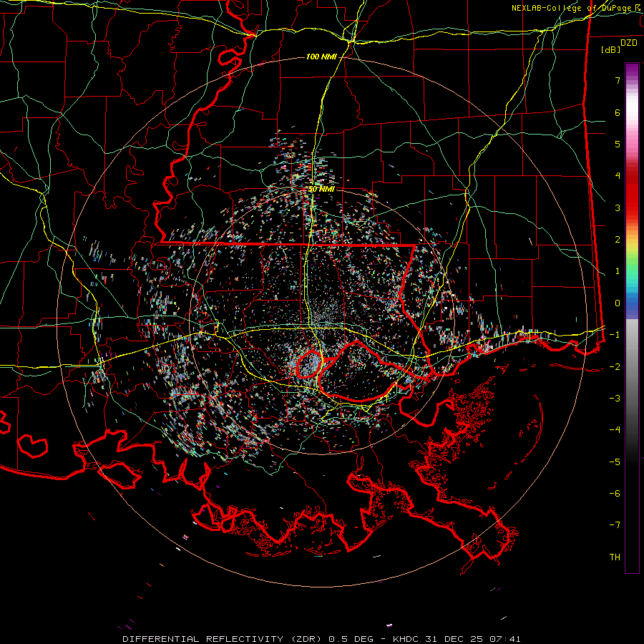Click the -3 value on color scale
The image size is (644, 644).
coord(615,399)
